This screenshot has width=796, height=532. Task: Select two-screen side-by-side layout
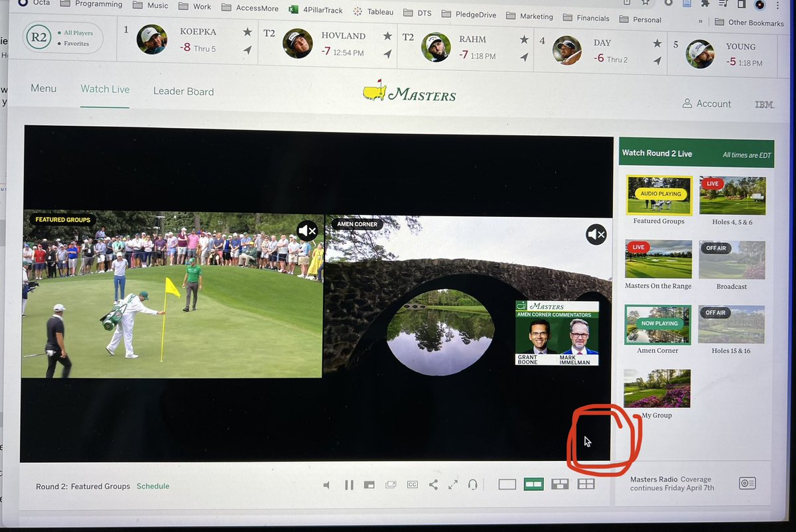point(533,484)
